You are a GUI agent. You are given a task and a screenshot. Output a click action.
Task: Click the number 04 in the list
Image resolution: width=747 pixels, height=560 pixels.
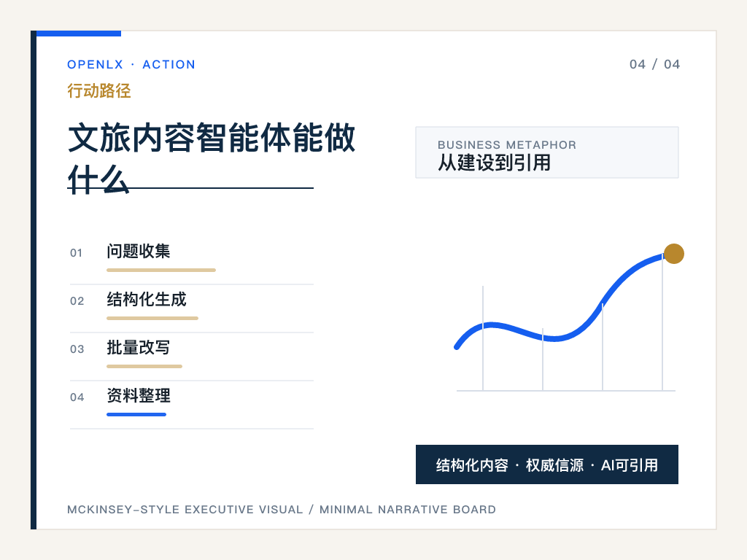[77, 397]
